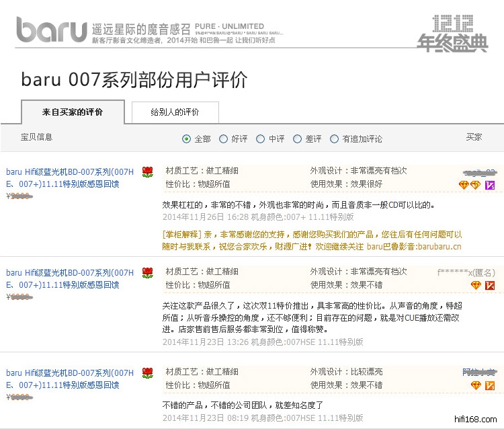This screenshot has width=504, height=429.
Task: Click the red flower icon on first review
Action: coord(147,172)
